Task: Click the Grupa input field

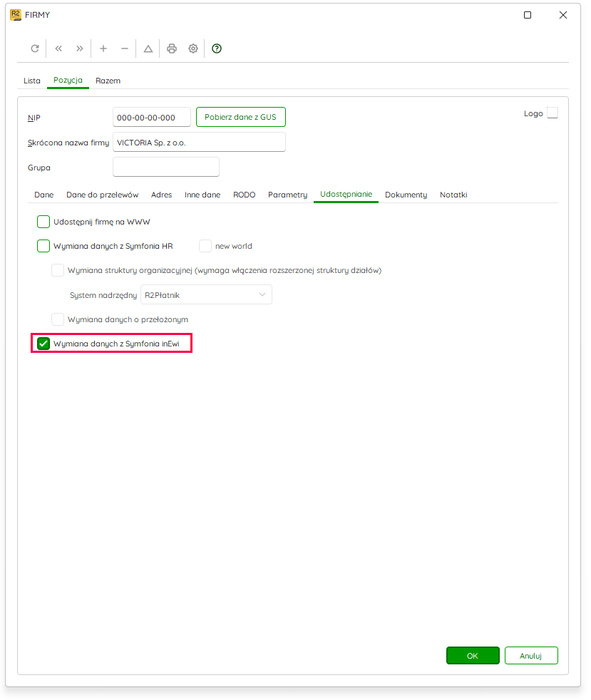Action: click(x=166, y=167)
